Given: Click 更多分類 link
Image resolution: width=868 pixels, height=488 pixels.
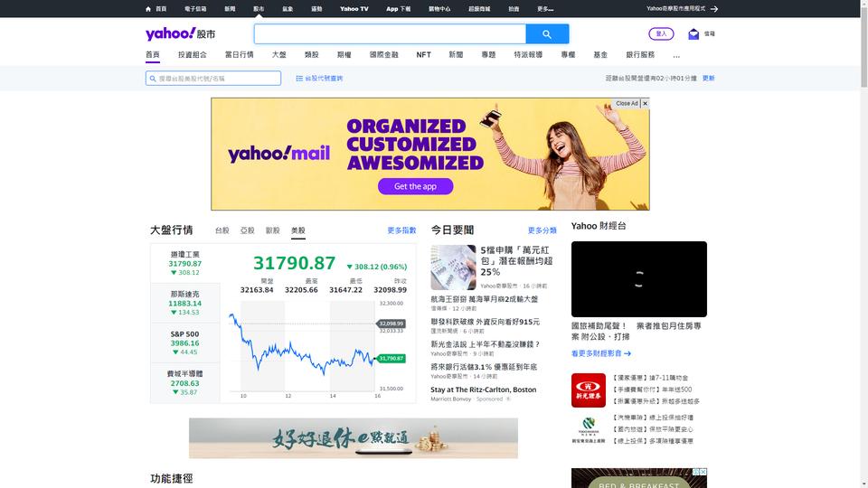Looking at the screenshot, I should (x=542, y=230).
